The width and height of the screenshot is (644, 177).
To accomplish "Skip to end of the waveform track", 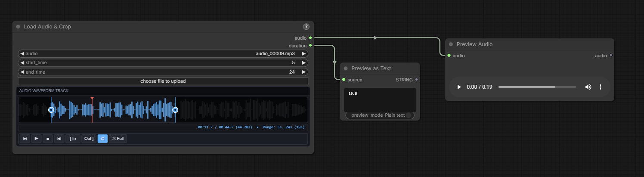I will coord(59,138).
